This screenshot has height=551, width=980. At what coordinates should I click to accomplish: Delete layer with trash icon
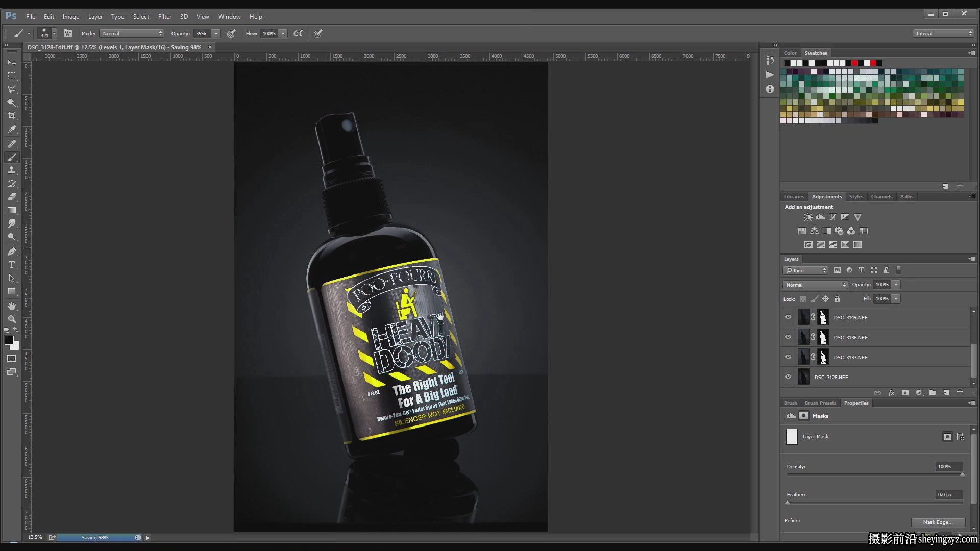(x=960, y=393)
